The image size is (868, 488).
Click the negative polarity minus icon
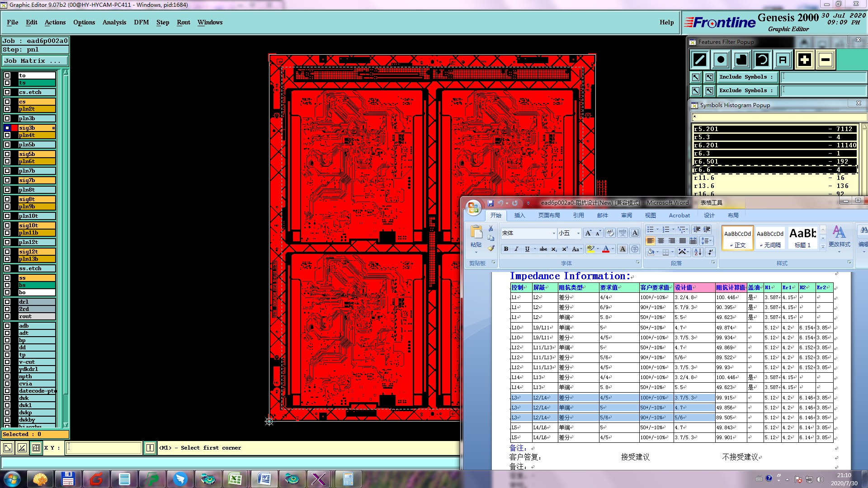click(x=826, y=60)
